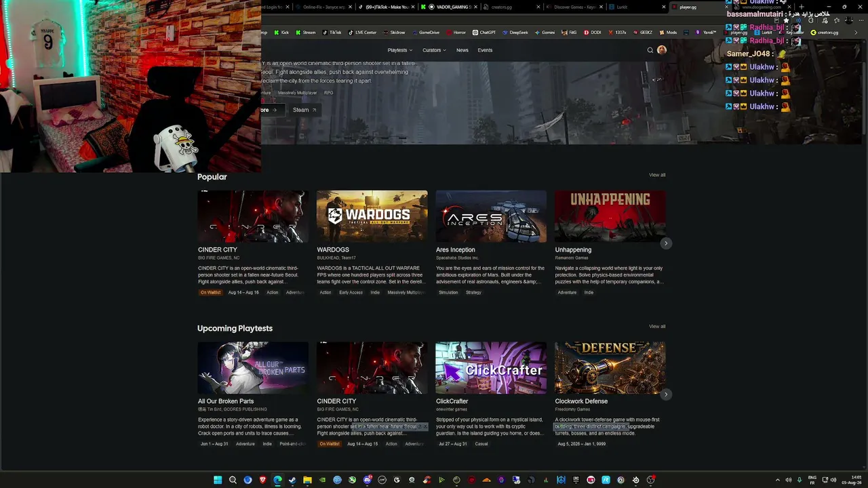The image size is (868, 488).
Task: Open the Horror bookmark
Action: coord(456,33)
